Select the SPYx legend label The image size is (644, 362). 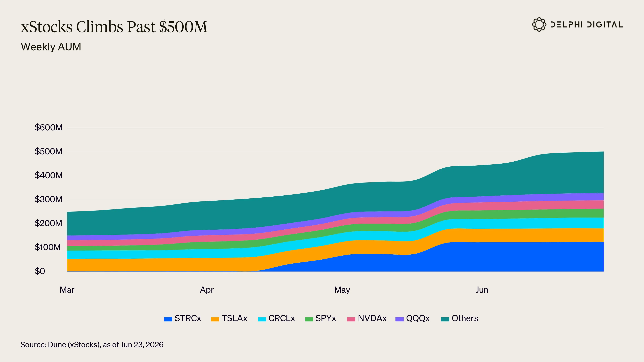click(326, 318)
